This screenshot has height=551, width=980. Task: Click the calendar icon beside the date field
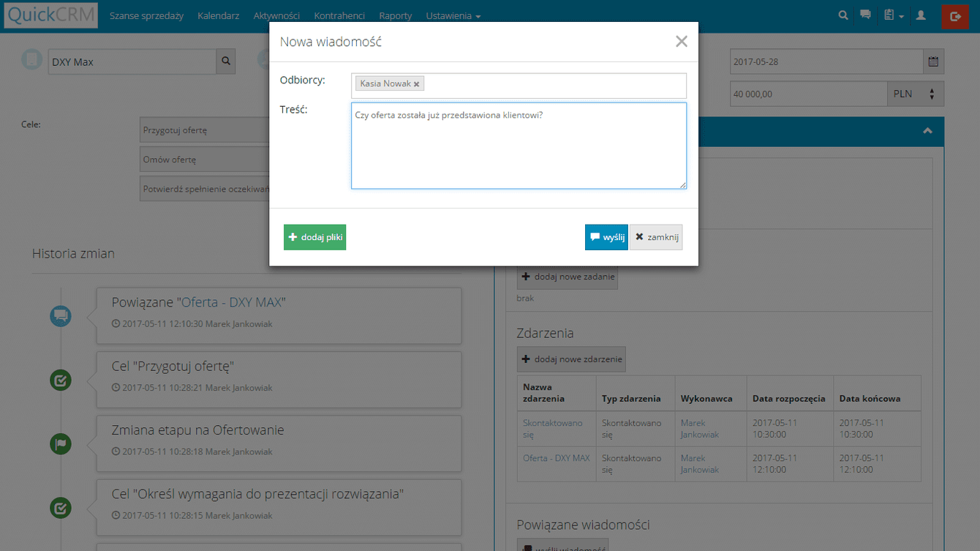click(x=933, y=62)
